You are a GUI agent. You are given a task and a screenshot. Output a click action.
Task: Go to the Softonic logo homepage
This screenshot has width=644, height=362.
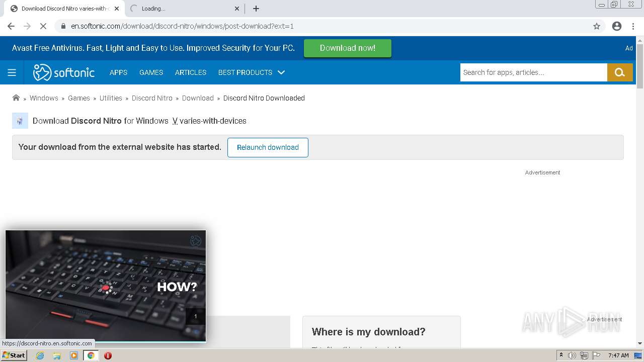click(64, 72)
